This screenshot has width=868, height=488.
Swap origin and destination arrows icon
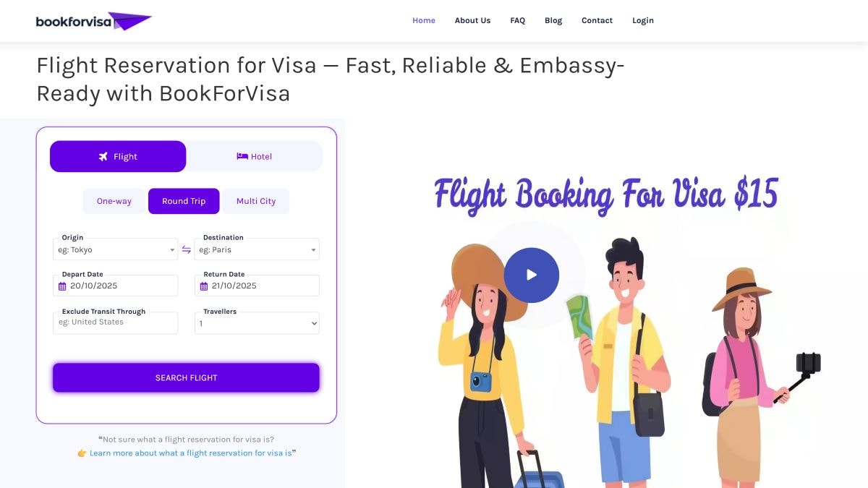(186, 249)
